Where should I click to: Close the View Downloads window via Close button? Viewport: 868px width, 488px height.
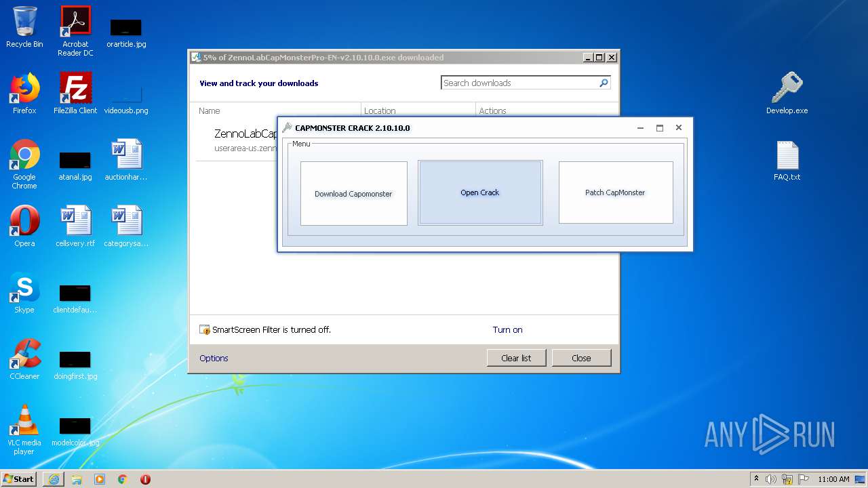tap(581, 358)
